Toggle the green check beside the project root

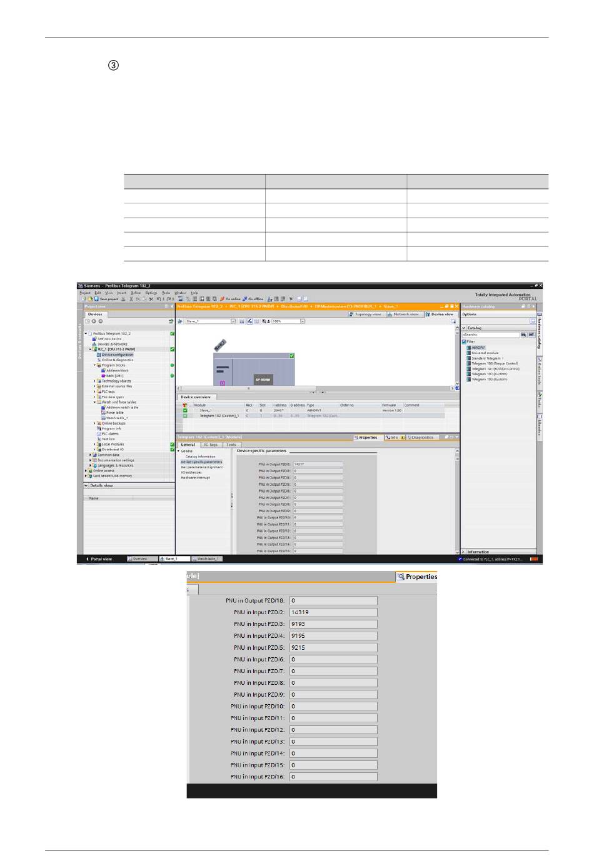point(172,333)
